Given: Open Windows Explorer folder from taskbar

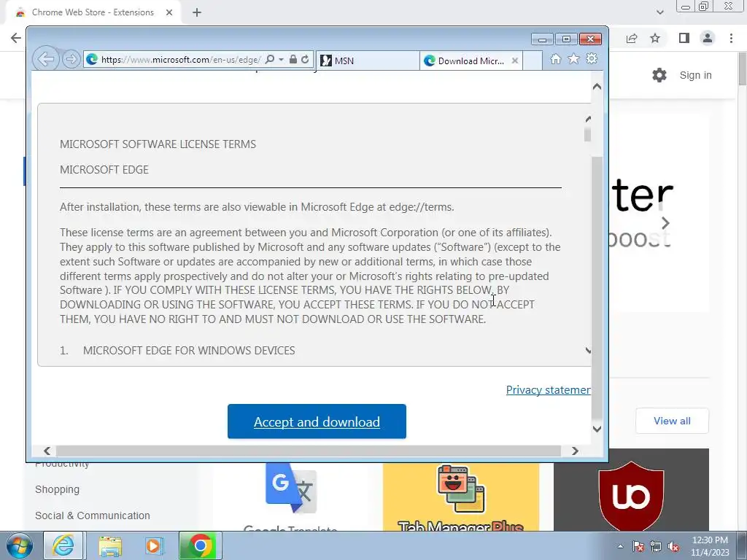Looking at the screenshot, I should (x=110, y=545).
